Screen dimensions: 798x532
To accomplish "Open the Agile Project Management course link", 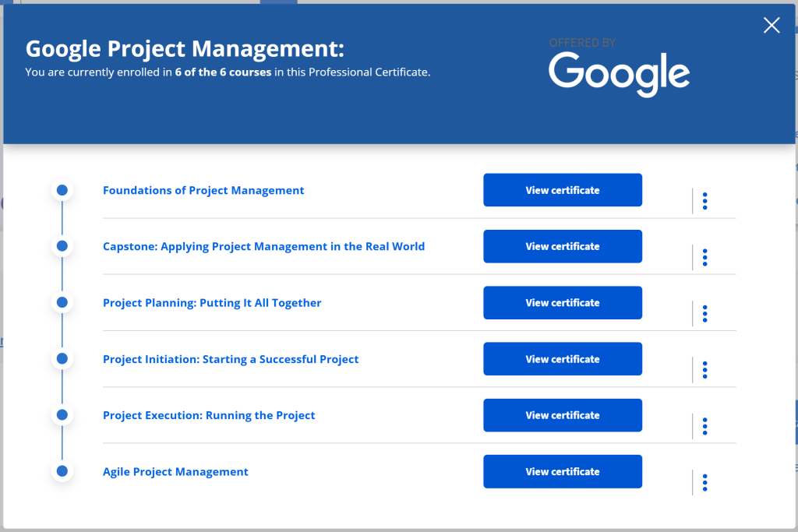I will [x=175, y=472].
